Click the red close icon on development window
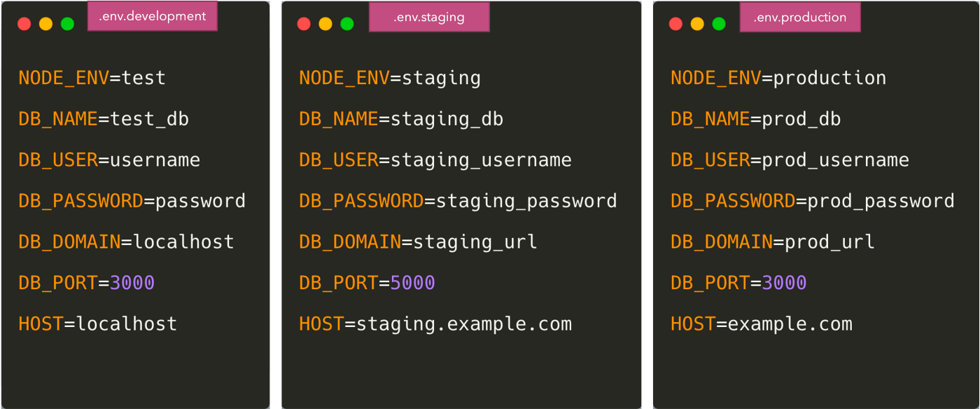Viewport: 980px width, 409px height. 24,23
